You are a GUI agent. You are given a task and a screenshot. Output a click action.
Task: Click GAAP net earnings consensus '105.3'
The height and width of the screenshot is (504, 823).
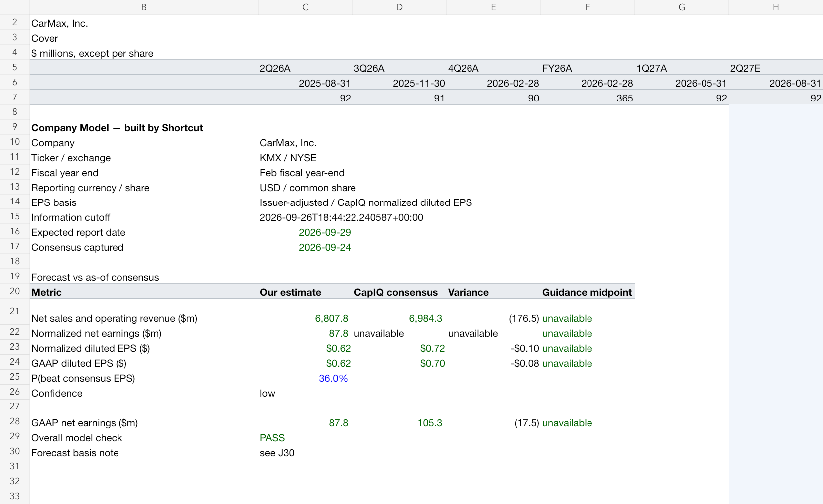click(399, 423)
